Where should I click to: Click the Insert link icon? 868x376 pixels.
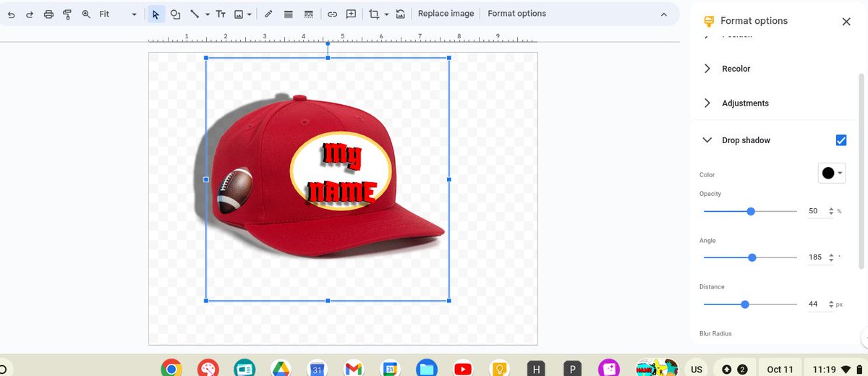332,14
